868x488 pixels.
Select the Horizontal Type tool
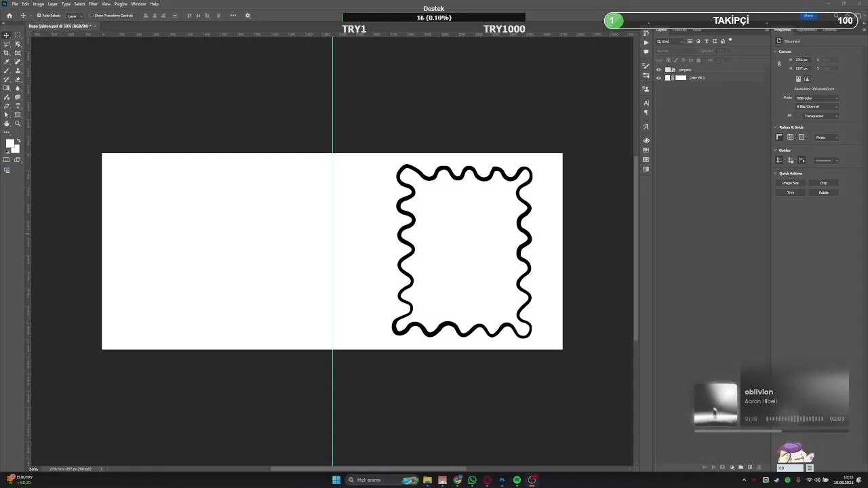point(18,106)
